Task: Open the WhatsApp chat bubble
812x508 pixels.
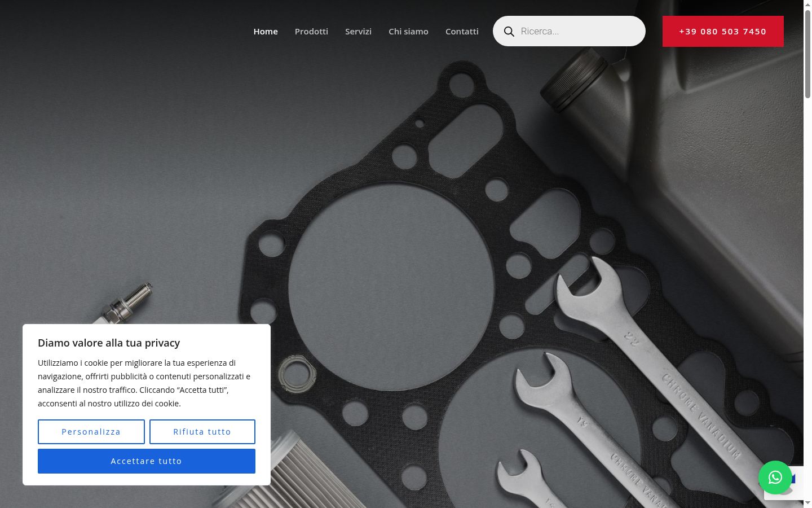Action: click(x=775, y=478)
